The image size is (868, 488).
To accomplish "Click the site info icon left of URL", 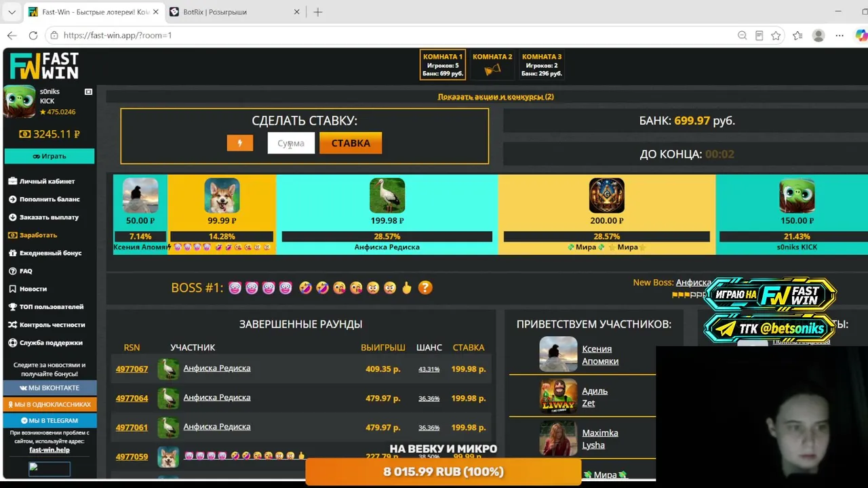I will click(x=54, y=35).
